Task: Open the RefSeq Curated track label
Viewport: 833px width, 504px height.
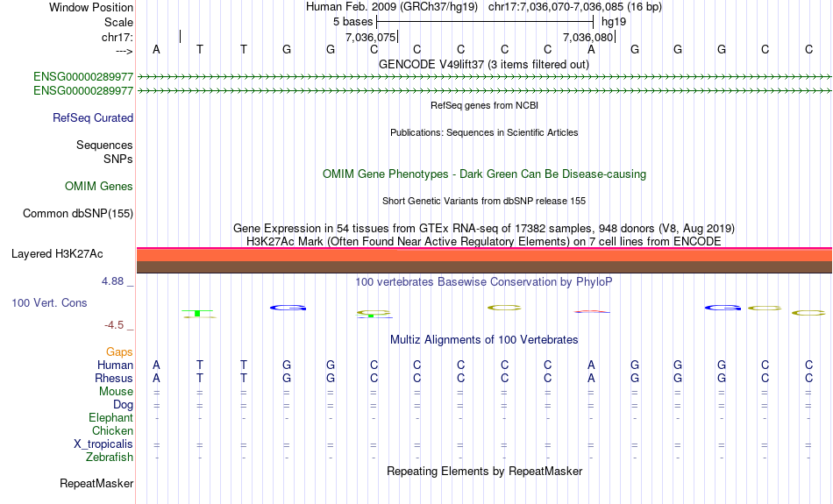Action: coord(93,118)
